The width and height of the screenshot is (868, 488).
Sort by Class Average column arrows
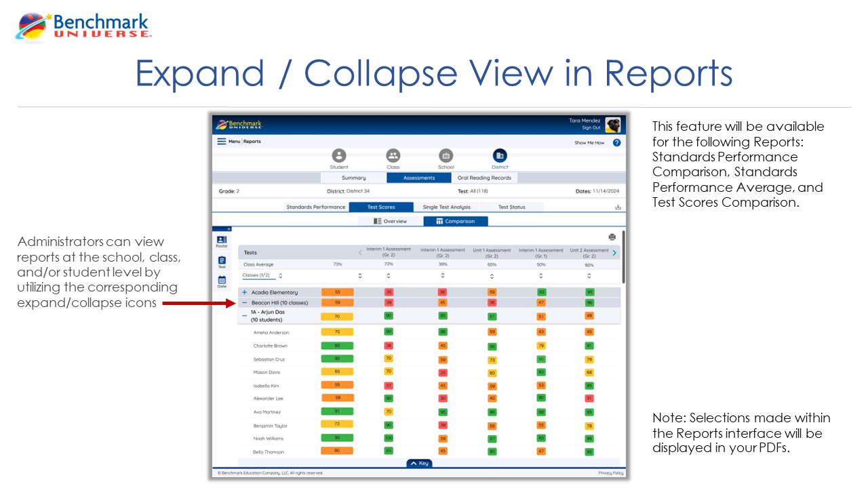click(x=359, y=276)
